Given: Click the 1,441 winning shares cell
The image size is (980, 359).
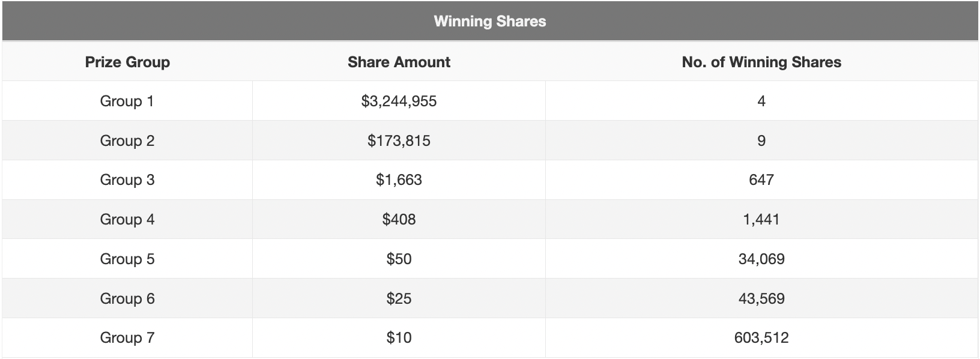Looking at the screenshot, I should click(x=761, y=219).
